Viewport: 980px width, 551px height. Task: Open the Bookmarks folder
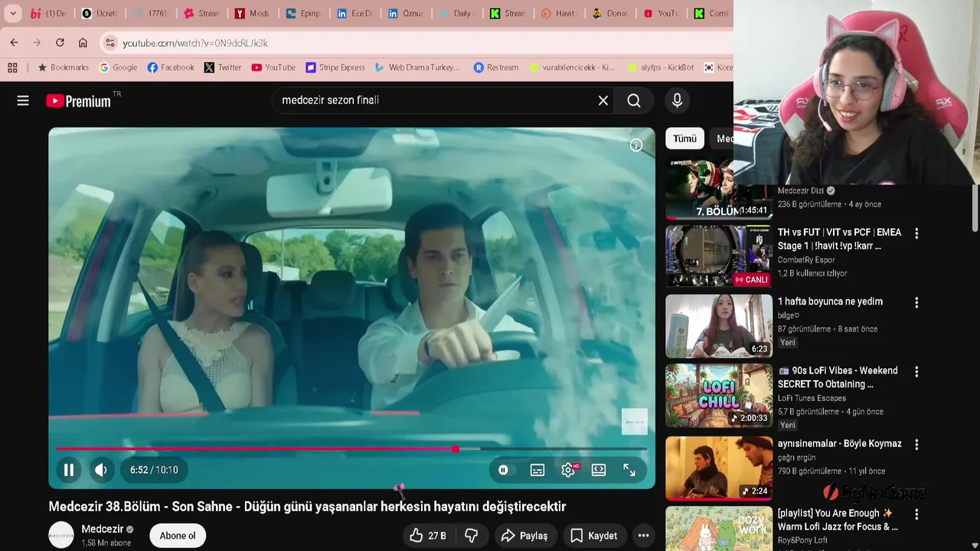coord(64,67)
